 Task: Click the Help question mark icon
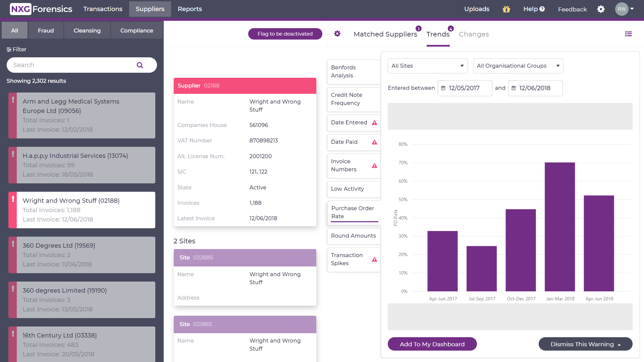tap(542, 9)
